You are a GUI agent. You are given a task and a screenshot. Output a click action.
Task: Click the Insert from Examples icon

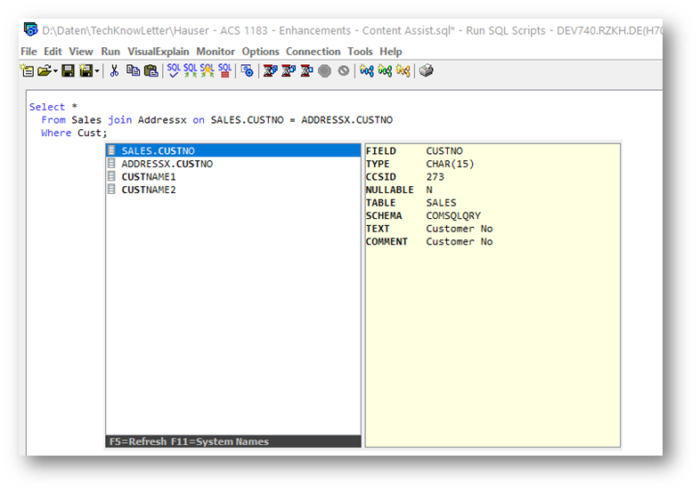pos(247,71)
